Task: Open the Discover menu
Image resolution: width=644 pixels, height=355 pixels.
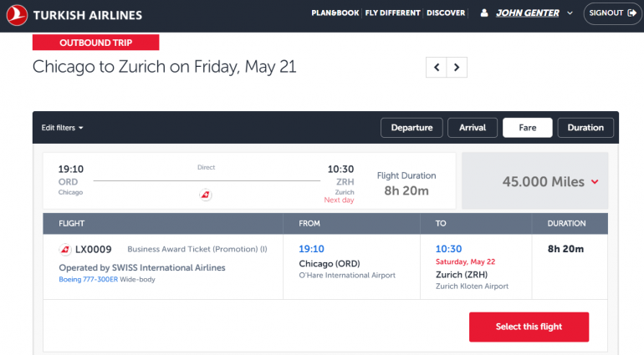Action: point(446,13)
